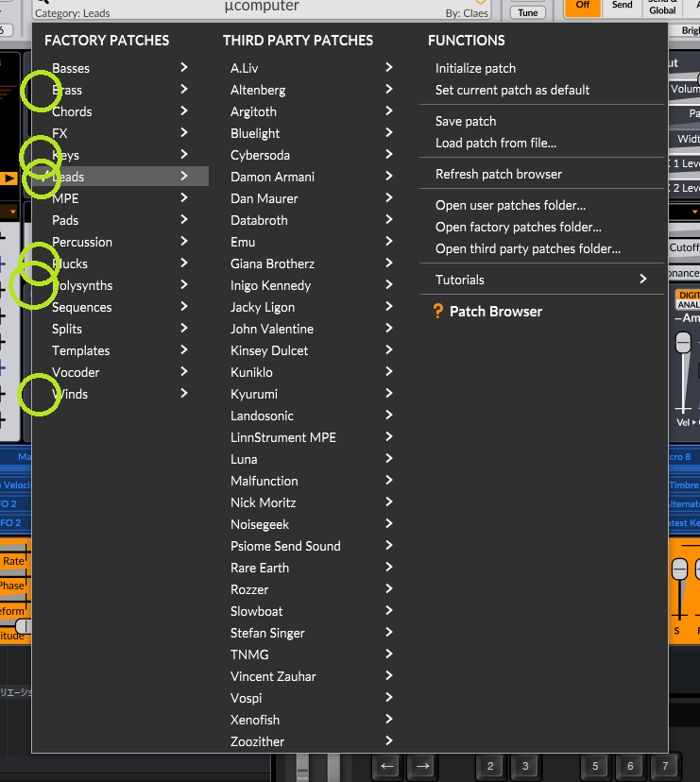The image size is (700, 782).
Task: Click the number 6 key button
Action: coord(630,766)
